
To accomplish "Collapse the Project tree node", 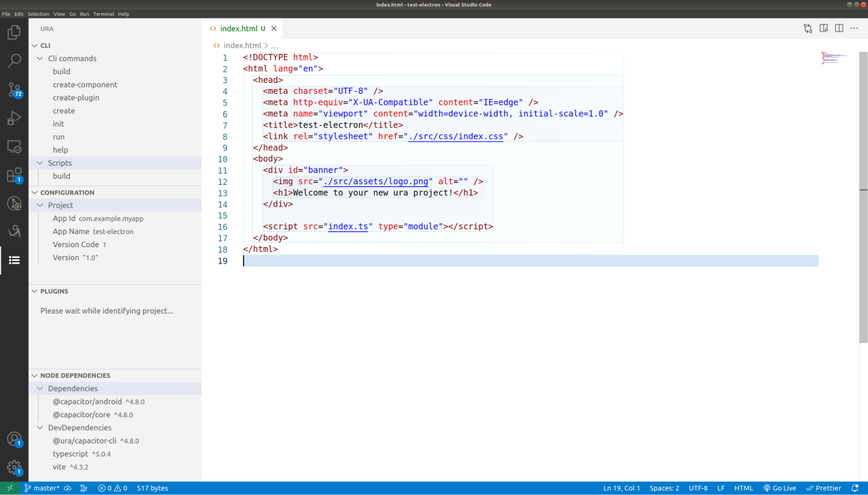I will coord(115,205).
